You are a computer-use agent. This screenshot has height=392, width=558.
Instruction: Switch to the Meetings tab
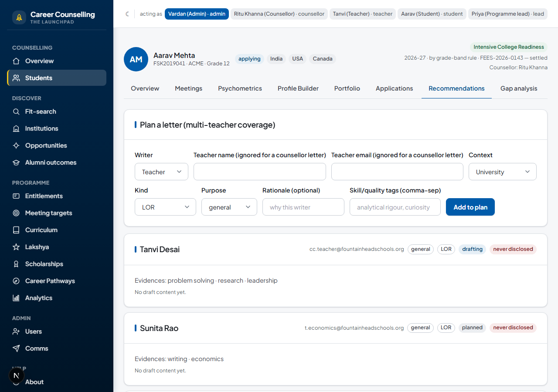189,88
